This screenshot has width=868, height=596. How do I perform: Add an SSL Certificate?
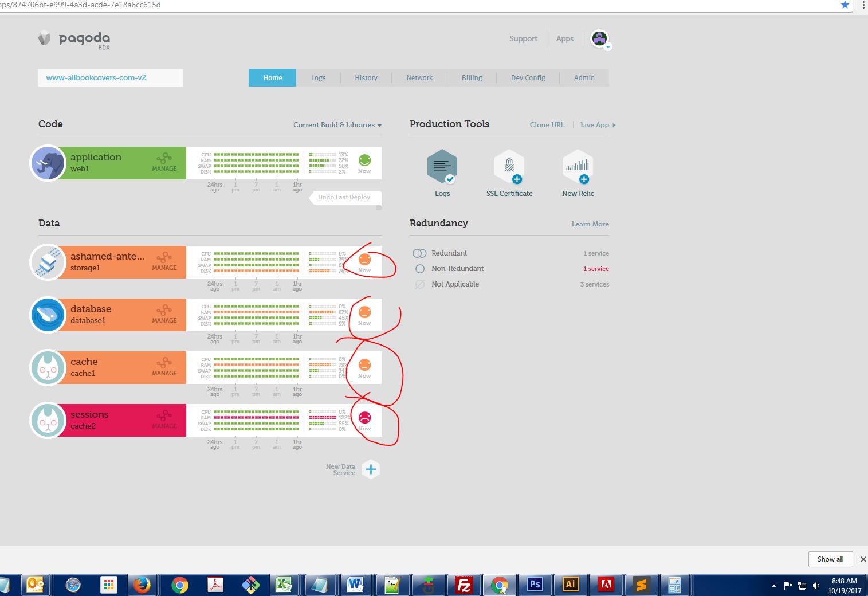(509, 167)
